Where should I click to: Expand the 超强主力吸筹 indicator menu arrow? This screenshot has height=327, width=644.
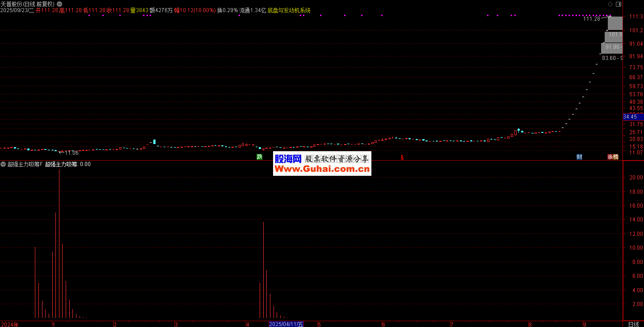point(3,164)
